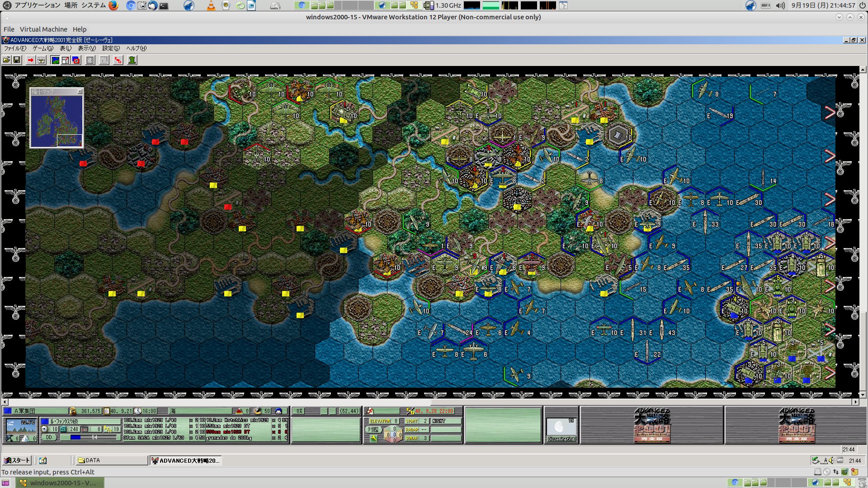The image size is (868, 488).
Task: Click the スタート start button
Action: point(17,460)
